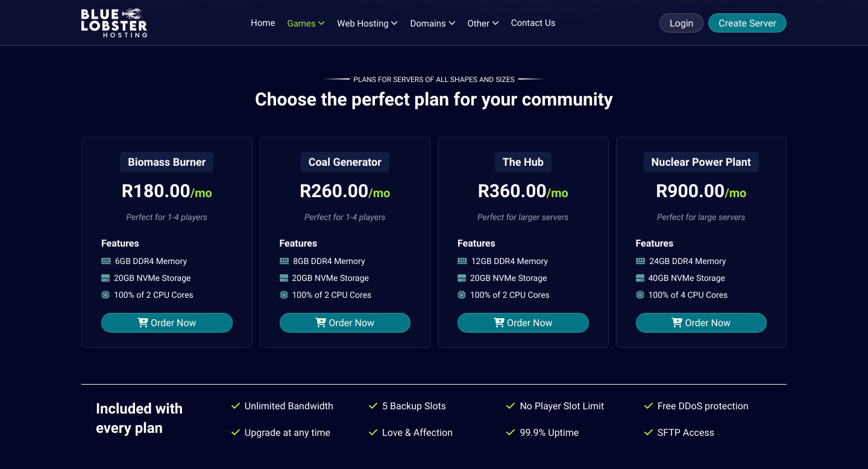Click the checkmark beside Unlimited Bandwidth
This screenshot has height=469, width=868.
(236, 406)
